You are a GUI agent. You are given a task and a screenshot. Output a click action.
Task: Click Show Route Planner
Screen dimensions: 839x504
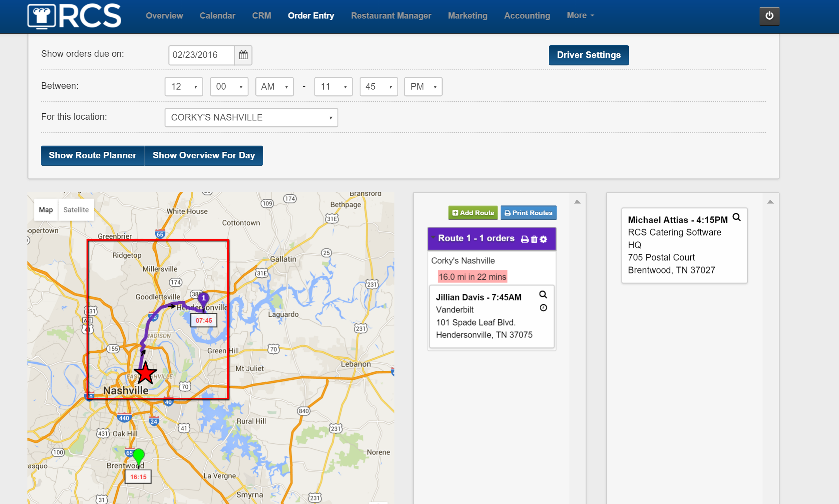(92, 155)
